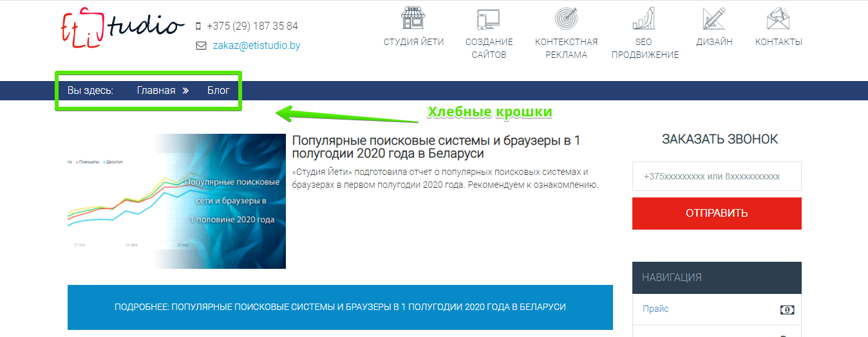Screen dimensions: 868x337
Task: Focus the phone number input field
Action: pos(717,176)
